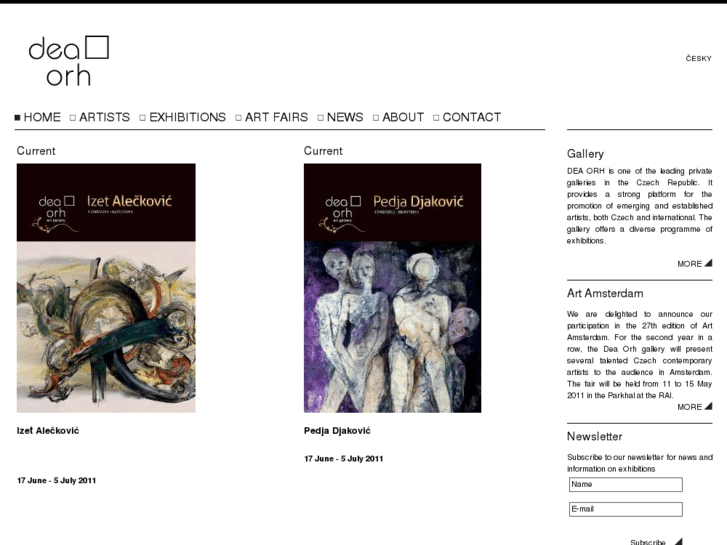Open the ART FAIRS menu item
The width and height of the screenshot is (727, 545).
(x=276, y=117)
